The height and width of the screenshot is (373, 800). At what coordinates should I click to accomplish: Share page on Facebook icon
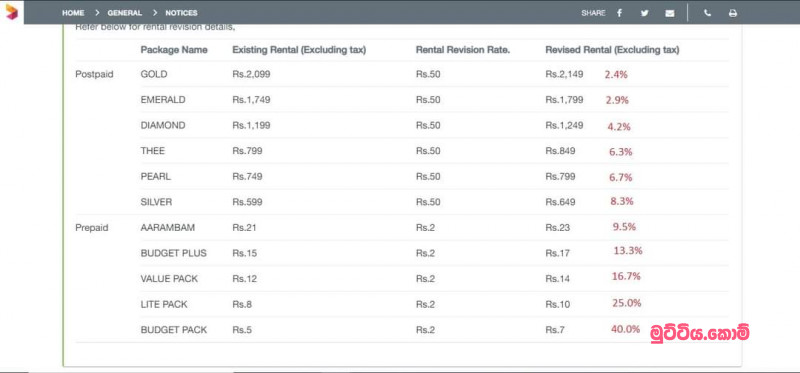tap(619, 13)
